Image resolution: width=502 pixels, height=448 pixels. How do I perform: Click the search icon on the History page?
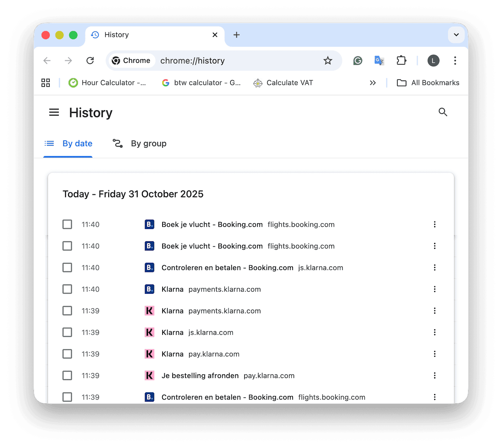[443, 112]
